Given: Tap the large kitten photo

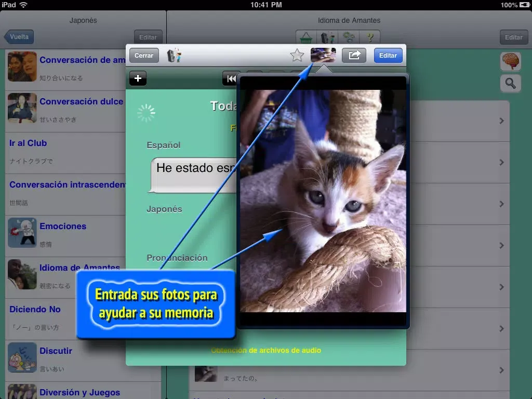Looking at the screenshot, I should (x=323, y=201).
